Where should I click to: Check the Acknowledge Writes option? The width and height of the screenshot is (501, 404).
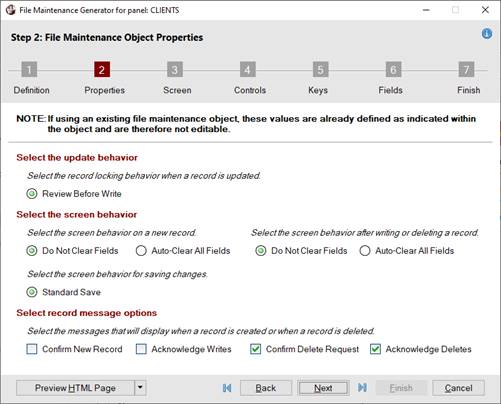pos(141,349)
